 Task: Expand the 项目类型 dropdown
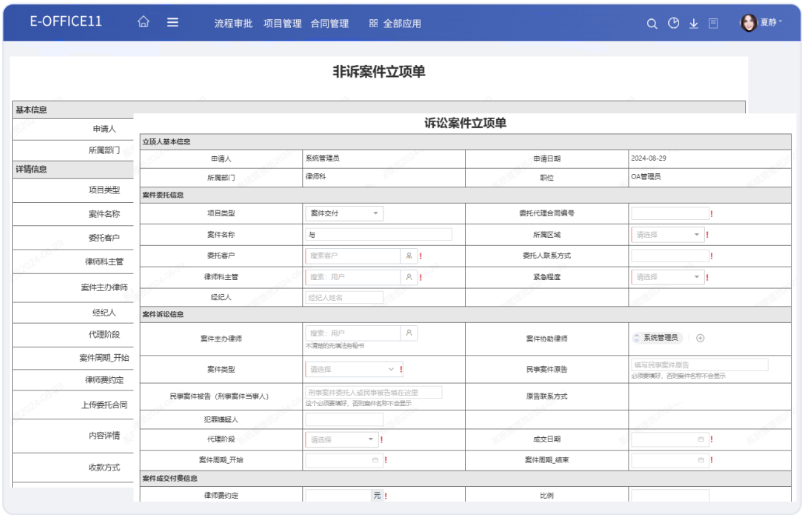click(343, 213)
